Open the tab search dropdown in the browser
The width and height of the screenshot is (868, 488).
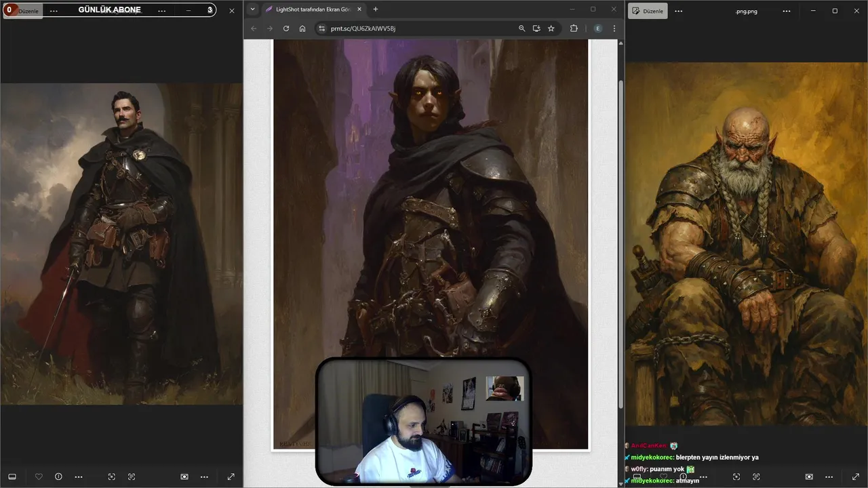tap(252, 9)
